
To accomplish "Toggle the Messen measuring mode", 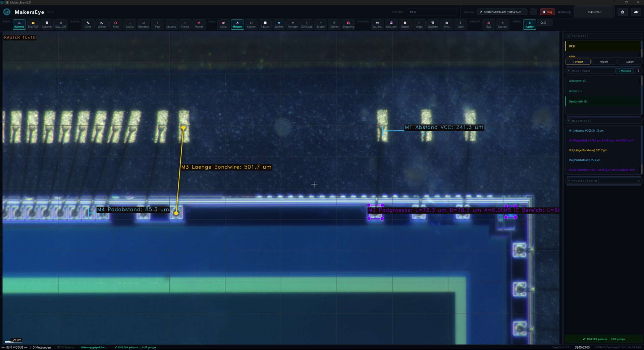I will (x=237, y=24).
